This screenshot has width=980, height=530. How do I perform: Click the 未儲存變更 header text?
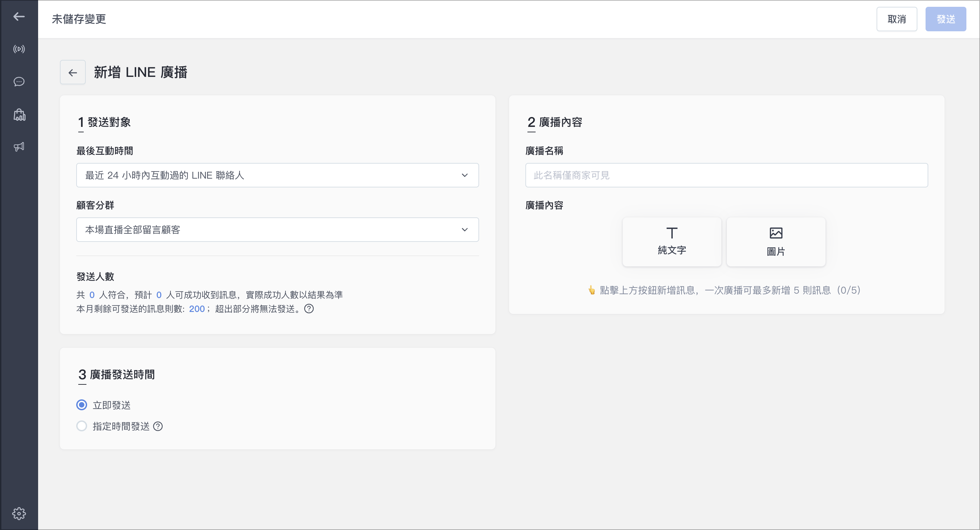click(x=79, y=19)
